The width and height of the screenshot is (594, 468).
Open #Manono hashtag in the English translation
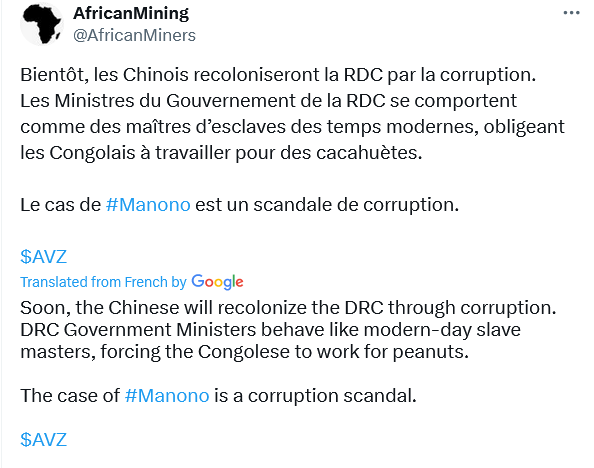(167, 396)
